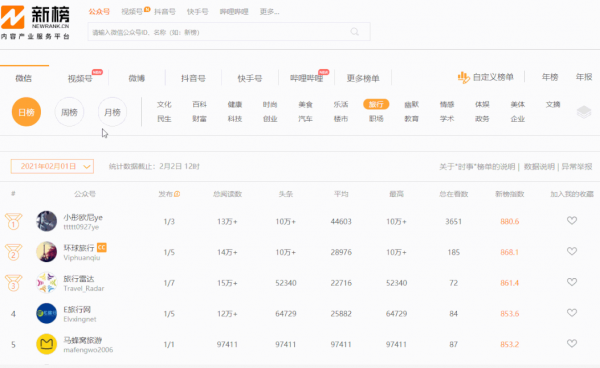Select the 美食 category

305,104
